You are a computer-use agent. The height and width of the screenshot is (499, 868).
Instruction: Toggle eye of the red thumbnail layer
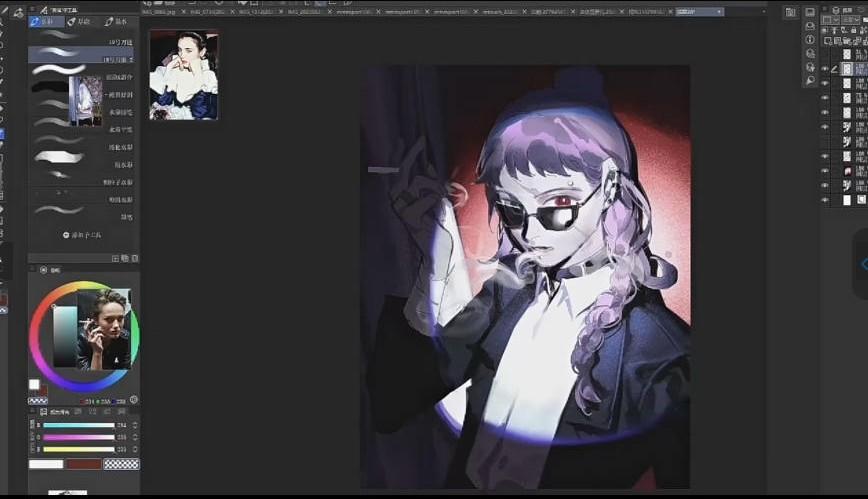(825, 171)
